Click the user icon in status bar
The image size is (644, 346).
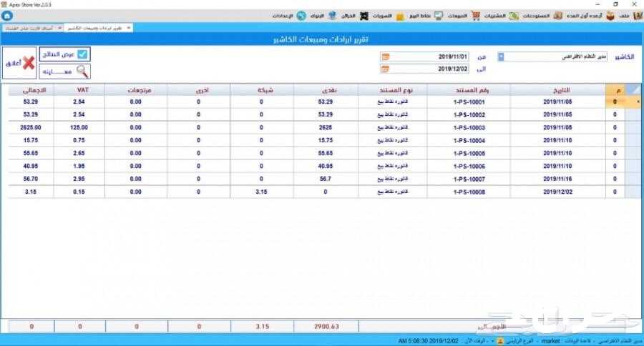click(x=500, y=341)
